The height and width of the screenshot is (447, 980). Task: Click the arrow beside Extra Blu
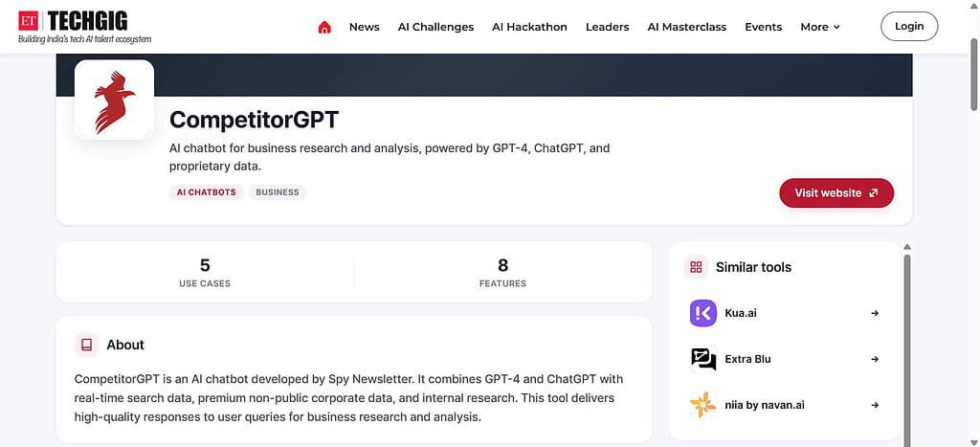click(x=875, y=360)
